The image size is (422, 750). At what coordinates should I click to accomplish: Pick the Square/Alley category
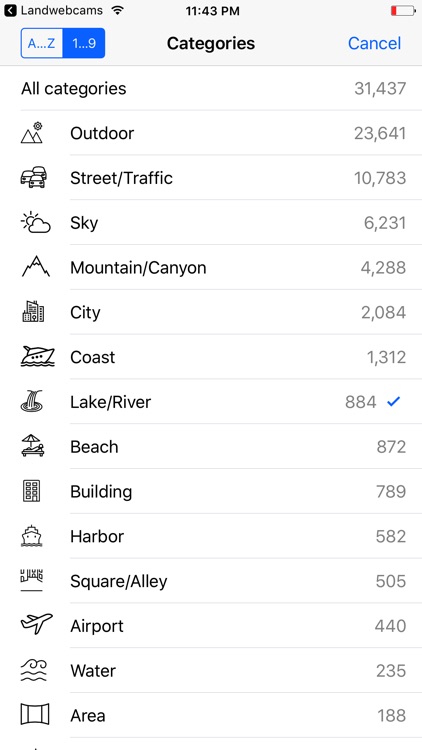(x=211, y=581)
